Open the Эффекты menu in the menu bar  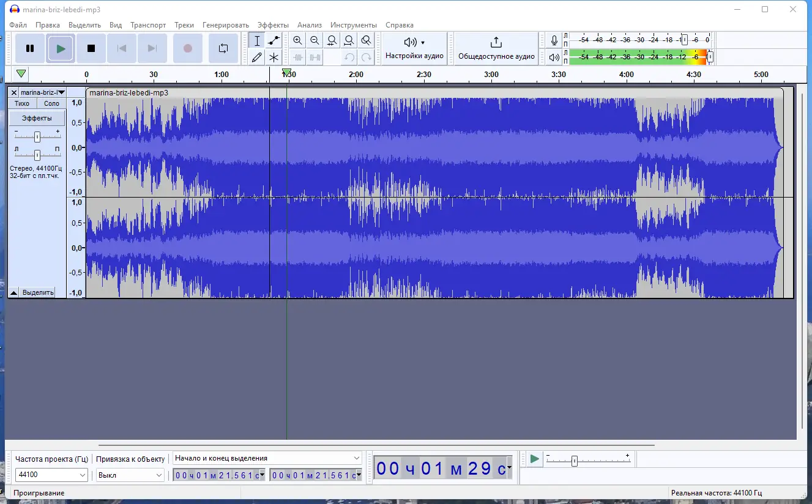(273, 25)
